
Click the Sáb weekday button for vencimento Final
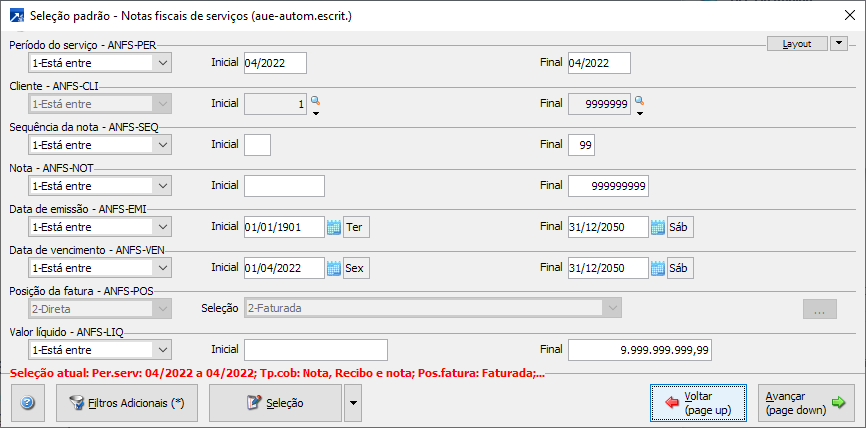680,268
